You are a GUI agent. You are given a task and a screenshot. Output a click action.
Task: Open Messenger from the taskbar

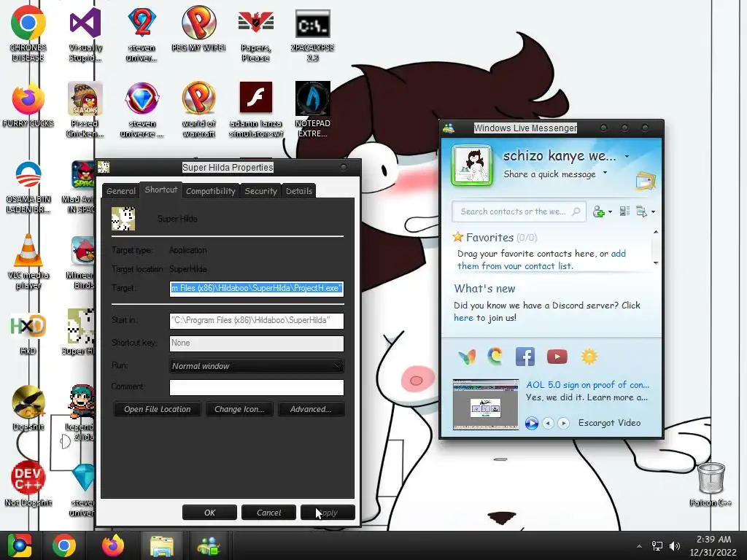(x=209, y=545)
